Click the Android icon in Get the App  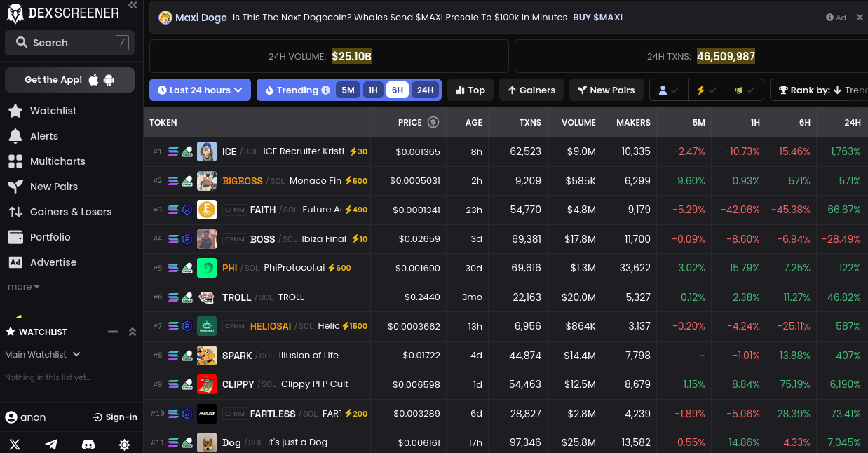[x=109, y=80]
